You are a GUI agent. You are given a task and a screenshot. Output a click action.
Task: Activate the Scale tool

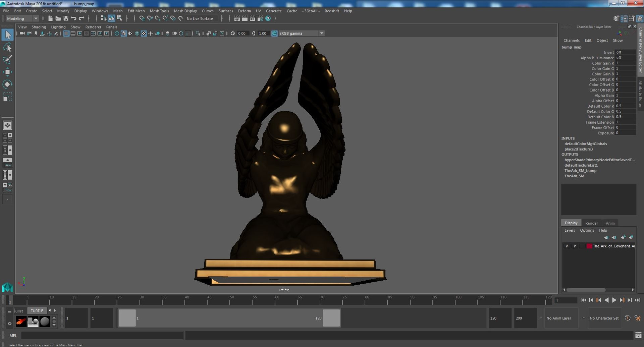click(7, 97)
